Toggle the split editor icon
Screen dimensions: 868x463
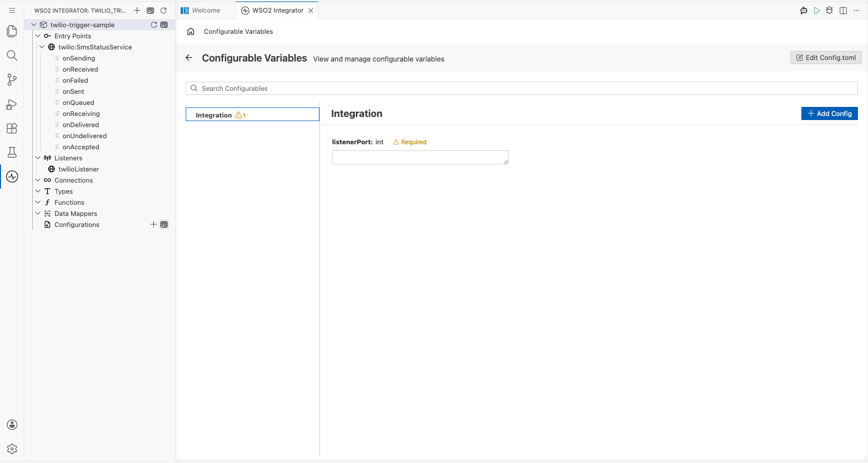843,11
